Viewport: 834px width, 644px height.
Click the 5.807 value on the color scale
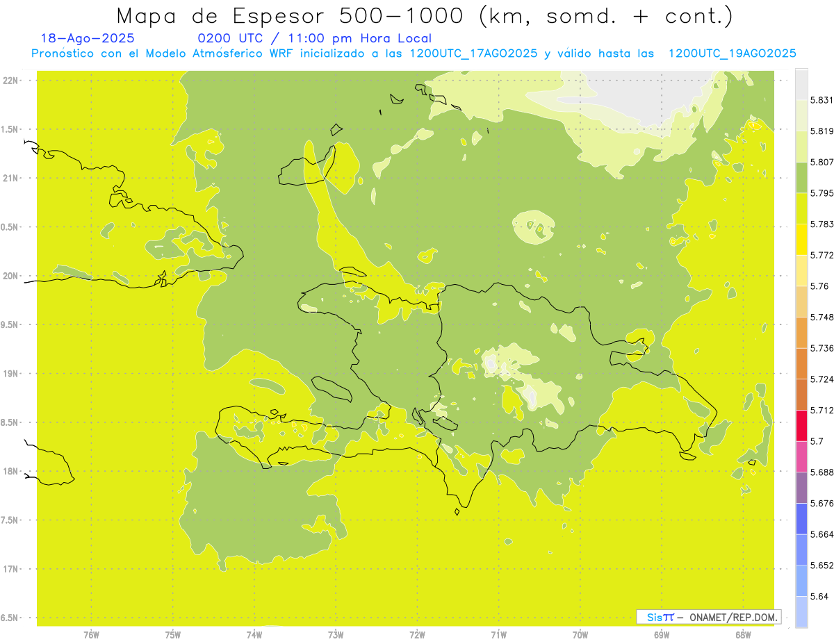[x=822, y=162]
